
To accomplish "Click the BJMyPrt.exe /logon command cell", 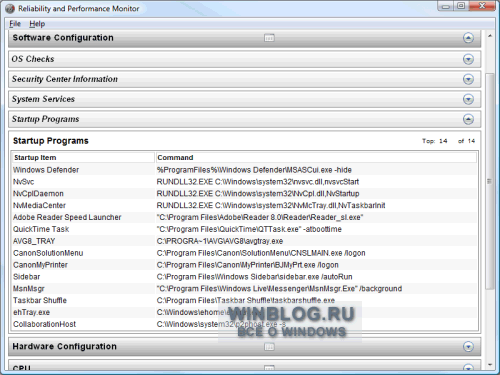I will (248, 265).
